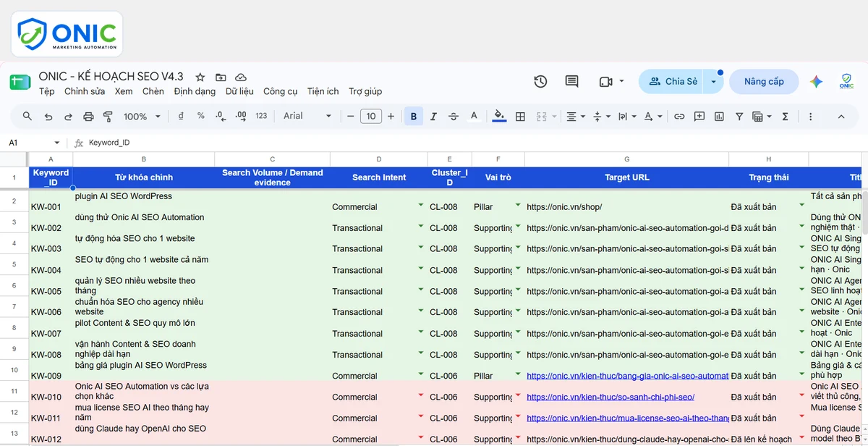868x446 pixels.
Task: Open the Chèn menu
Action: click(153, 91)
